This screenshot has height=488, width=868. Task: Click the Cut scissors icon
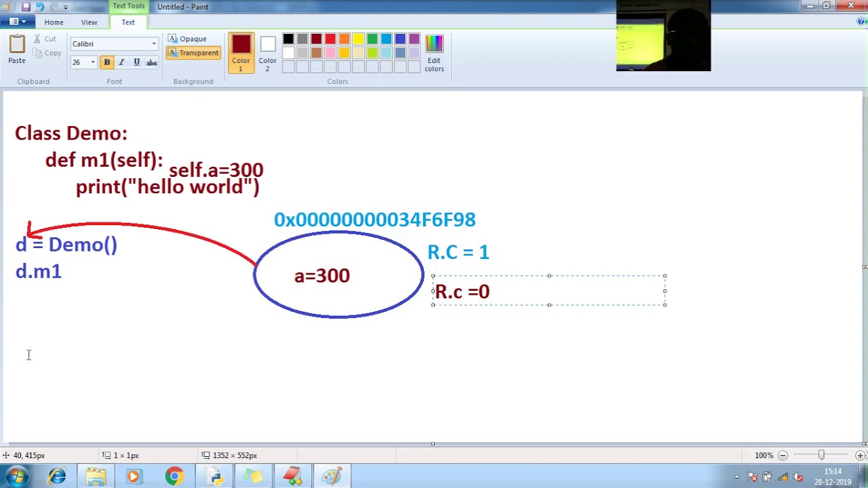pyautogui.click(x=37, y=39)
